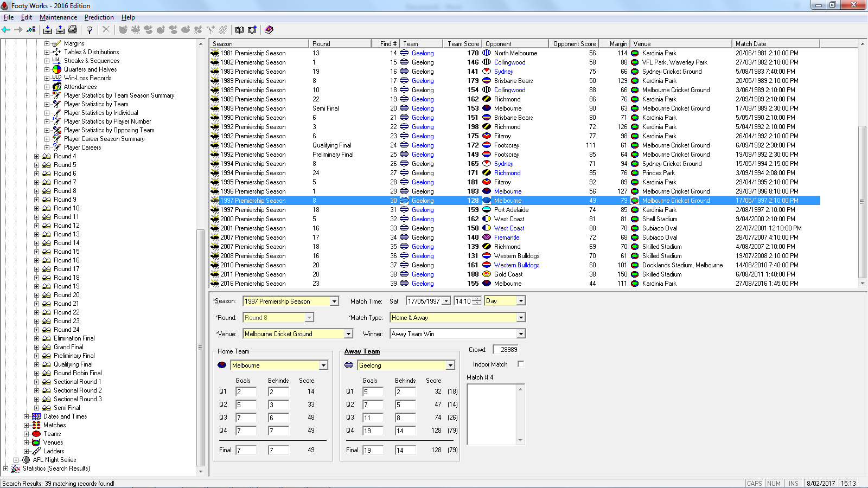Open search with the magnifying glass icon
The width and height of the screenshot is (868, 488).
[x=90, y=30]
